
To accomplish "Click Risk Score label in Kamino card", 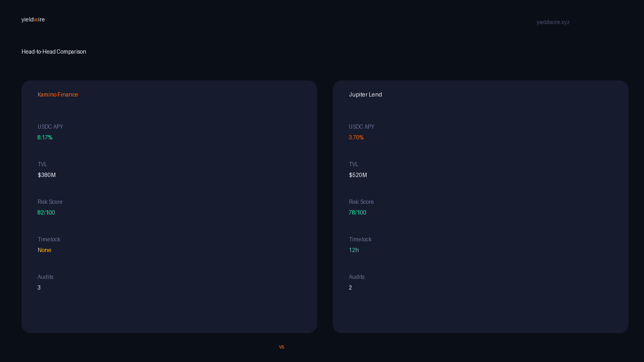I will click(50, 202).
